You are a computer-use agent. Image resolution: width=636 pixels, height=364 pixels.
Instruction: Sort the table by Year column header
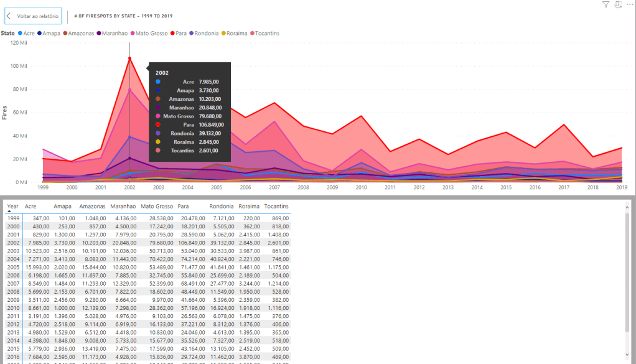tap(12, 206)
